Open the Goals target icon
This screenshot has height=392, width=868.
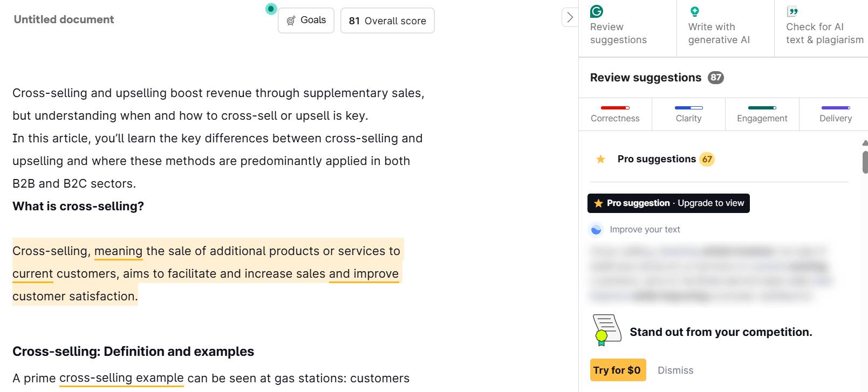[x=291, y=20]
